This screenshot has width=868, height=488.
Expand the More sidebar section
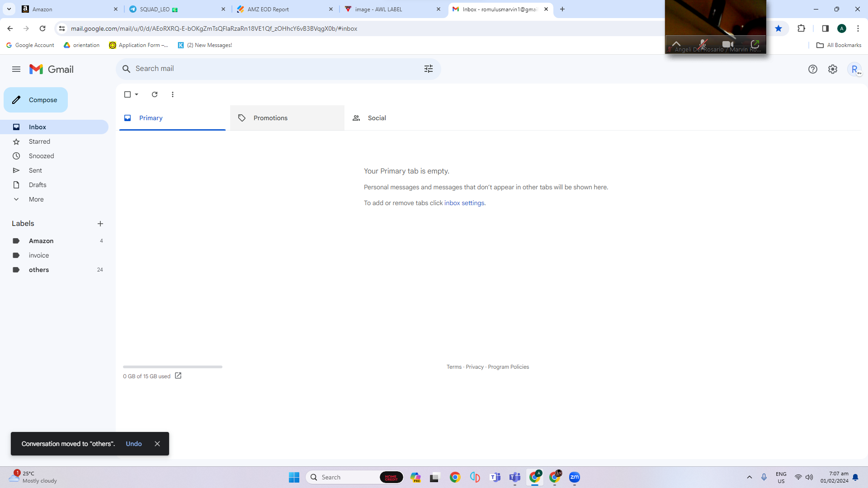point(54,199)
